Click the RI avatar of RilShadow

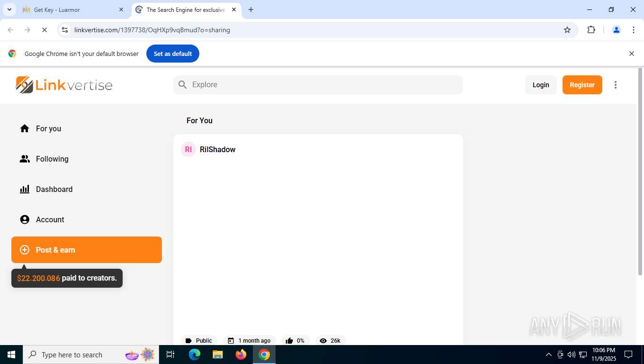coord(188,149)
